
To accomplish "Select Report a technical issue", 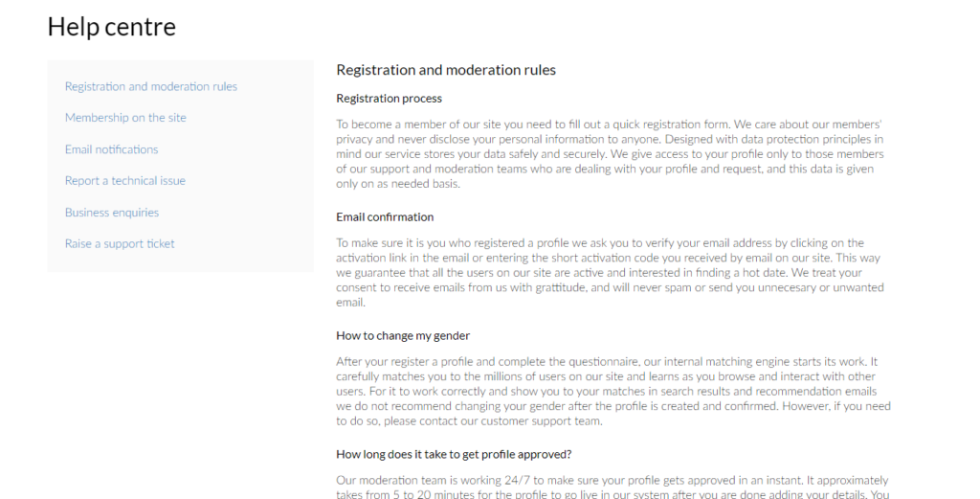I will coord(124,180).
